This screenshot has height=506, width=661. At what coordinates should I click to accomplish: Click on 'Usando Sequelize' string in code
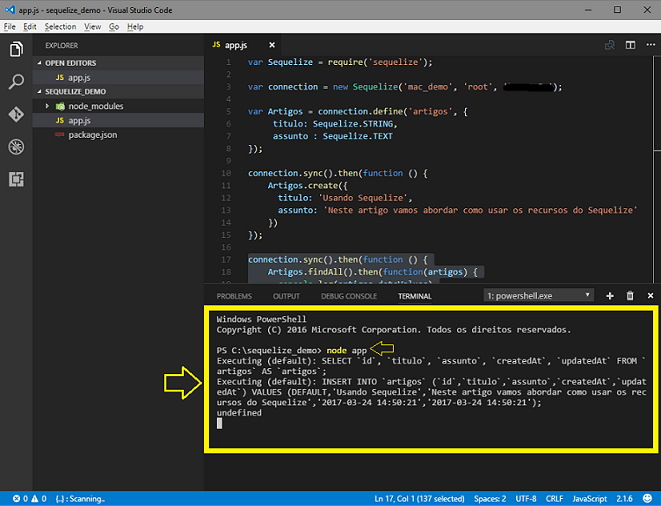tap(363, 198)
